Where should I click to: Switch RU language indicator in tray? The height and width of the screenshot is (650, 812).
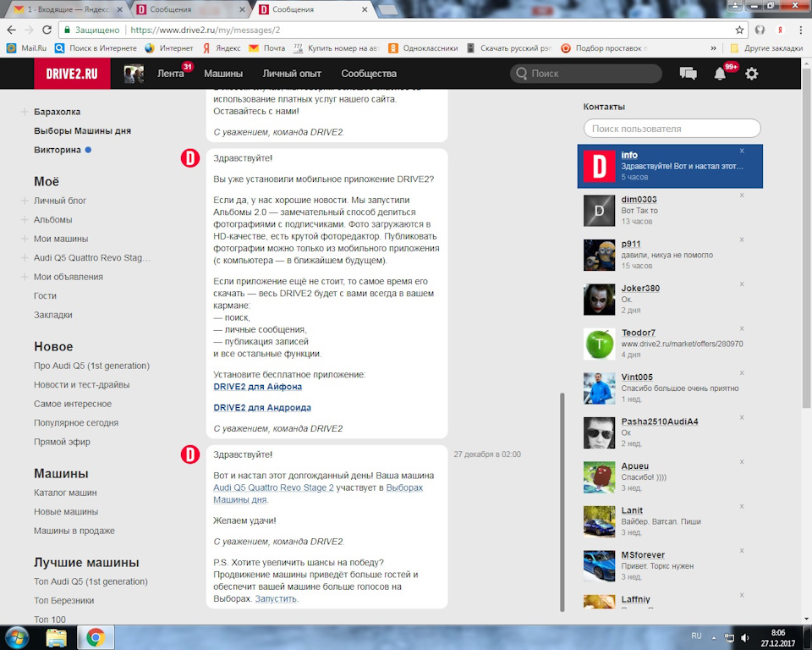(x=696, y=636)
